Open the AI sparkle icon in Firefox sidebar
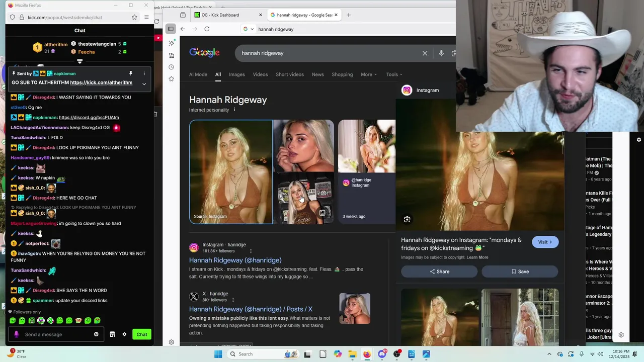Screen dimensions: 644x362 point(172,43)
